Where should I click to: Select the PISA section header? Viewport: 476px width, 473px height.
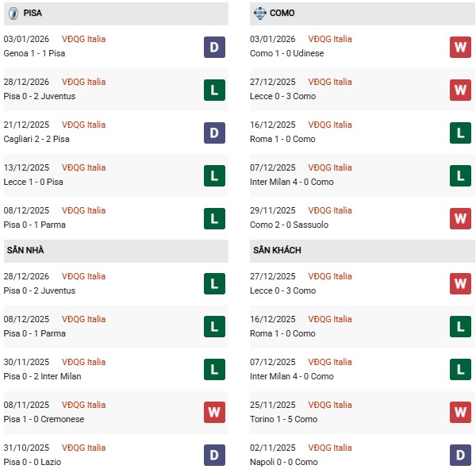click(33, 13)
